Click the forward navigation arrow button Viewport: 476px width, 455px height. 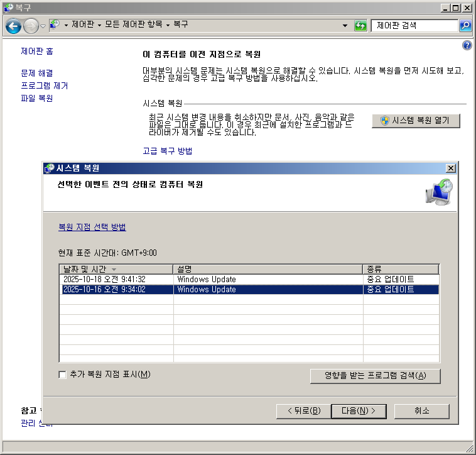pos(31,26)
